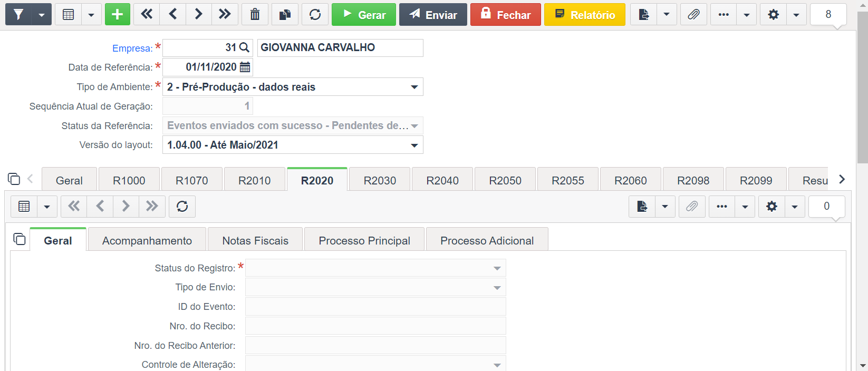The image size is (868, 371).
Task: Switch to the R2030 tab
Action: (380, 180)
